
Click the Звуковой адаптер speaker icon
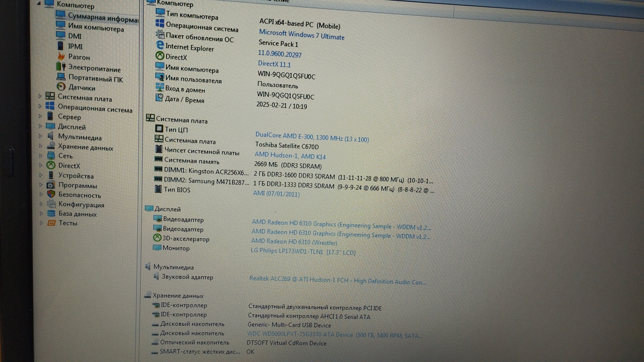click(x=156, y=276)
